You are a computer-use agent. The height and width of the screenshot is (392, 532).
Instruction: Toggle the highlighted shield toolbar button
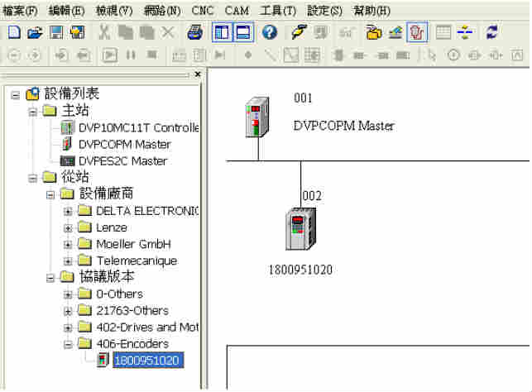(417, 33)
